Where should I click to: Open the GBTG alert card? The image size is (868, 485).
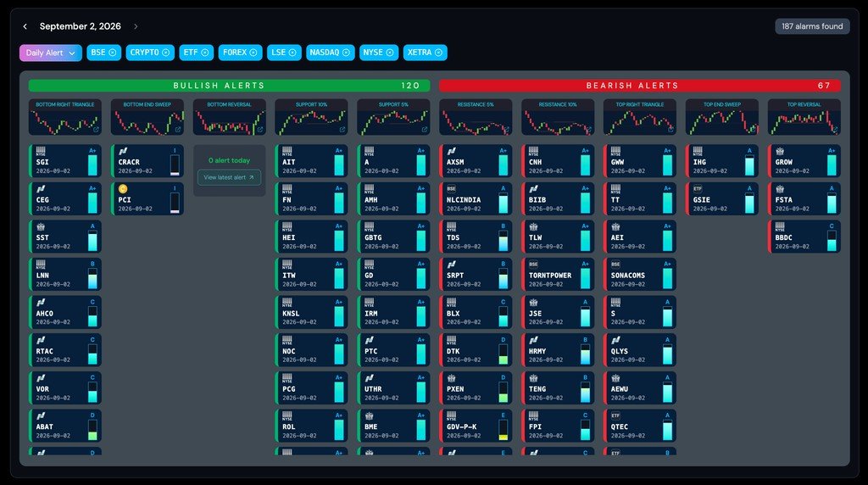pos(393,237)
